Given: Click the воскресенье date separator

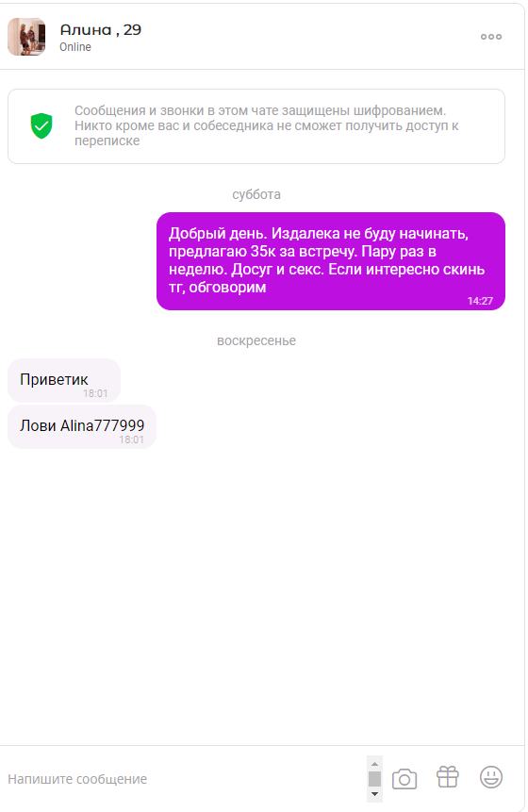Looking at the screenshot, I should [256, 340].
